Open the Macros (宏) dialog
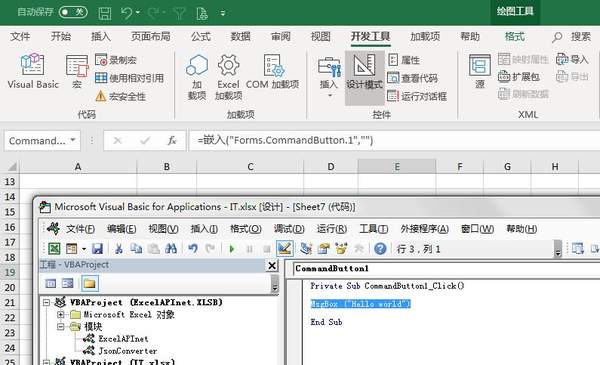600x365 pixels. click(77, 72)
